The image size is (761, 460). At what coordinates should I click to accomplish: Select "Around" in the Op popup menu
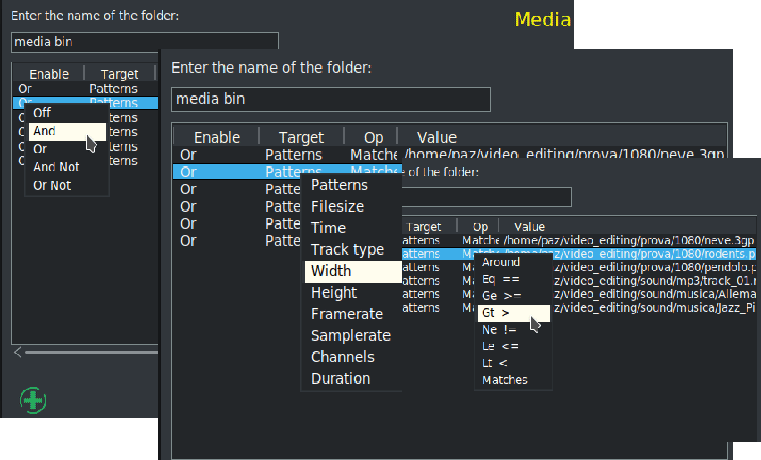tap(501, 262)
